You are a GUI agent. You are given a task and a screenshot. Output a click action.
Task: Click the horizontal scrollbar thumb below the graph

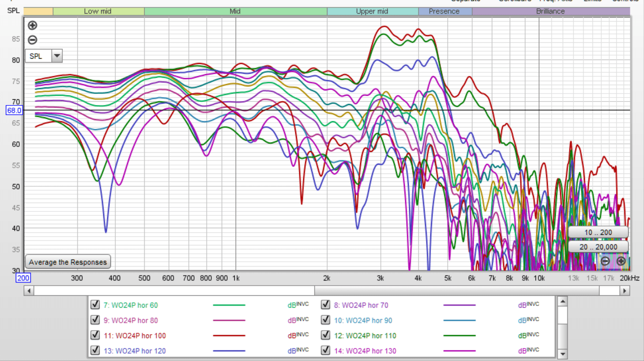[456, 291]
